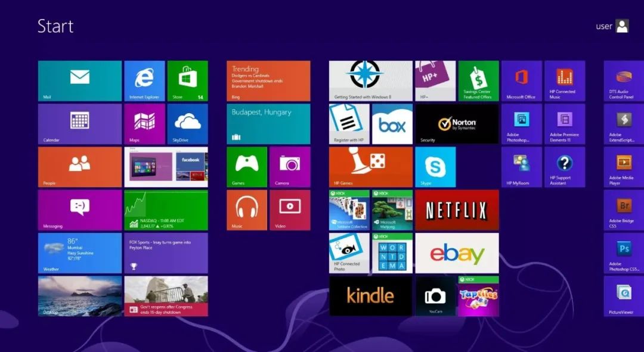
Task: Open DTS Audio Control Panel tile
Action: click(x=624, y=81)
